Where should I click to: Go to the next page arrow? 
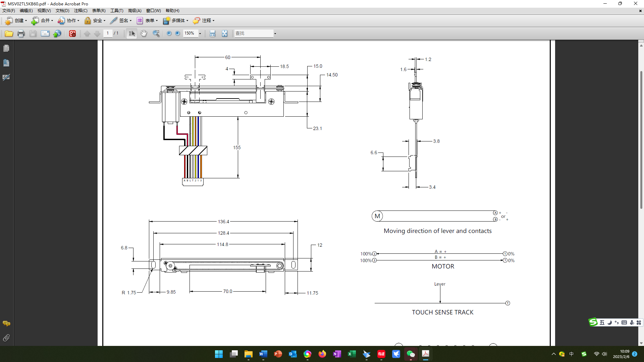[97, 34]
